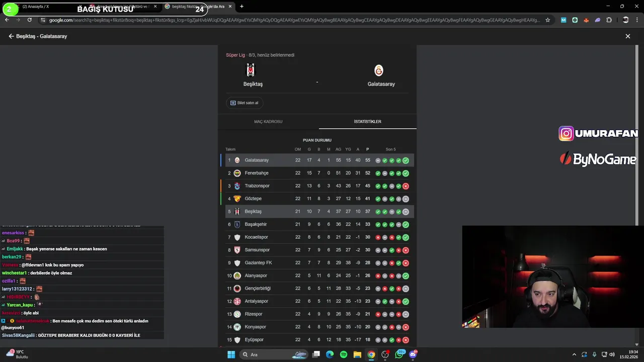Image resolution: width=644 pixels, height=362 pixels.
Task: Click the Galatasaray crest in match header
Action: (379, 70)
